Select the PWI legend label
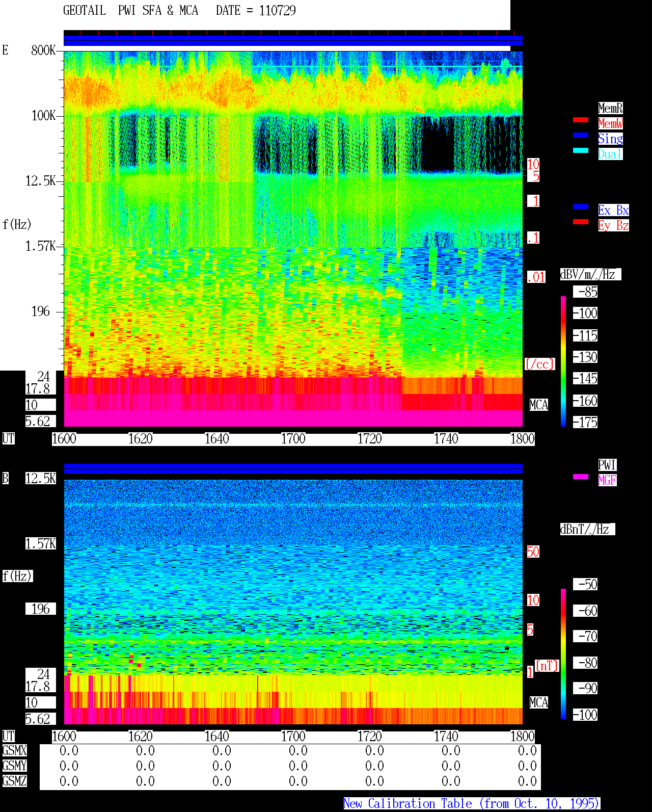The width and height of the screenshot is (652, 812). tap(607, 465)
